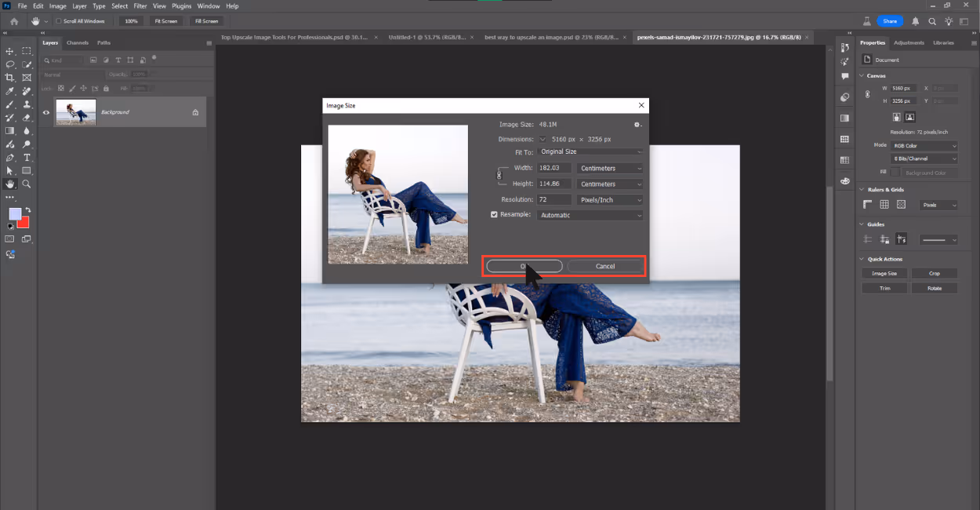This screenshot has height=510, width=980.
Task: Open the Fit To dropdown
Action: [x=591, y=152]
